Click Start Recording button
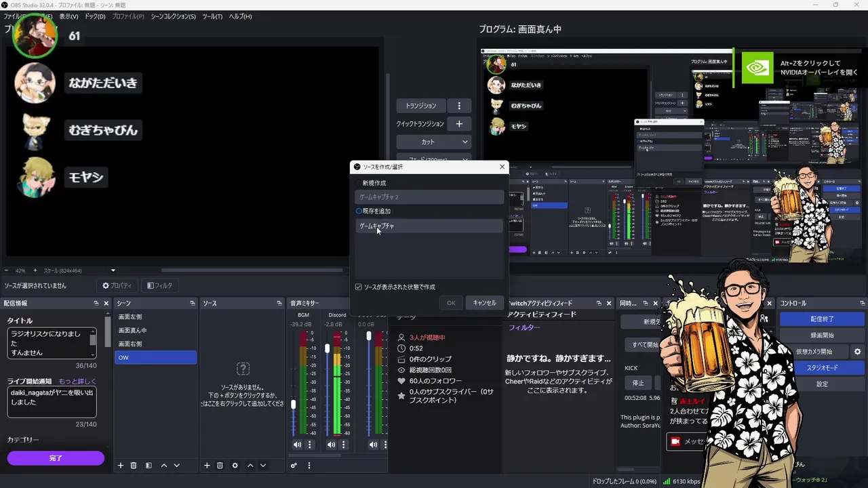 point(822,335)
